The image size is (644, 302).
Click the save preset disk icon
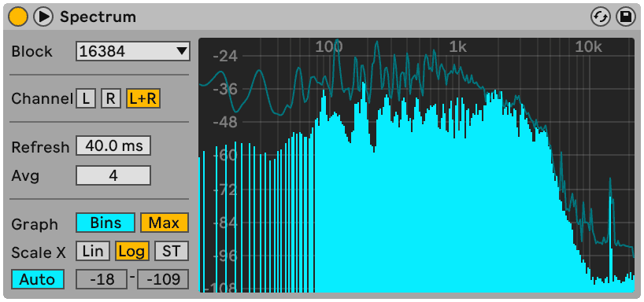click(626, 17)
